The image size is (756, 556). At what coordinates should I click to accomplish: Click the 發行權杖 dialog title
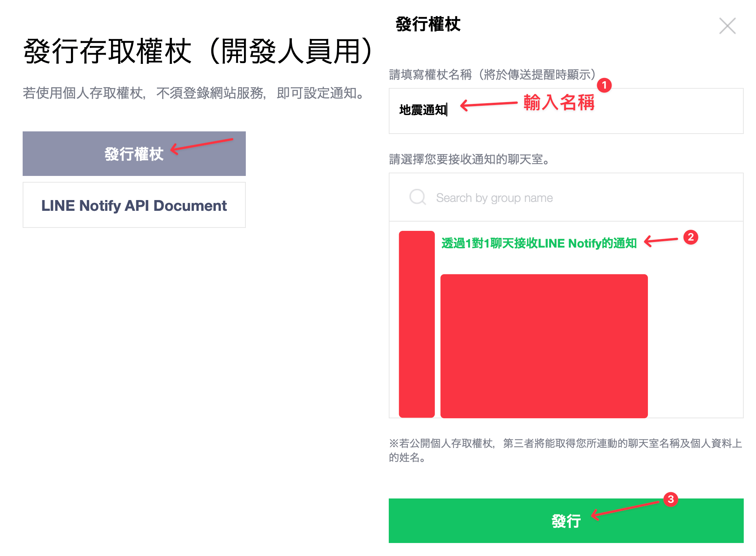428,24
